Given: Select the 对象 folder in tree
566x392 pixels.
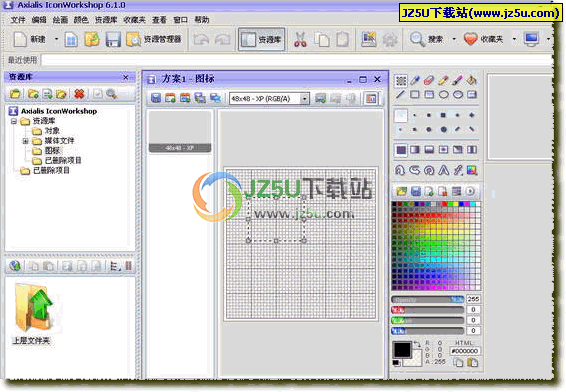Looking at the screenshot, I should [x=46, y=131].
